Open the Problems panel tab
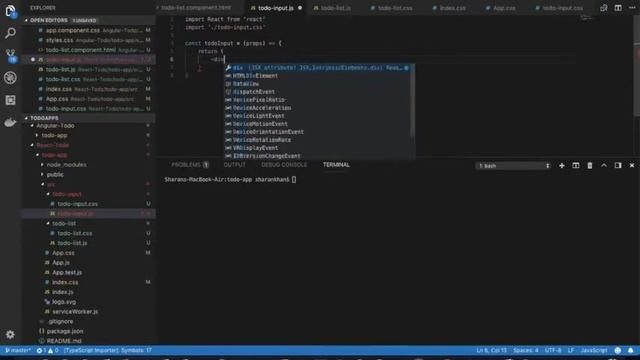Screen dimensions: 640x360 (x=190, y=165)
